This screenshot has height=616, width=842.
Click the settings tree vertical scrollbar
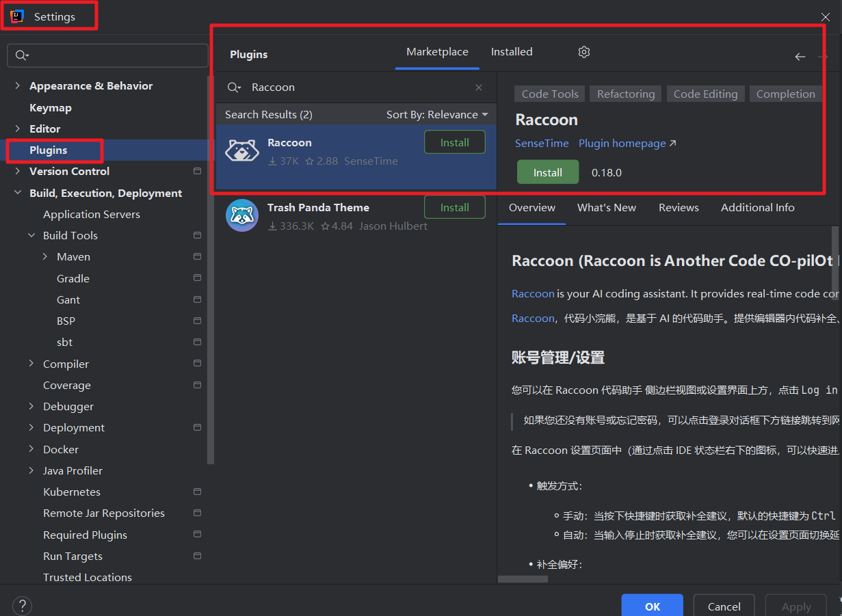pos(211,270)
